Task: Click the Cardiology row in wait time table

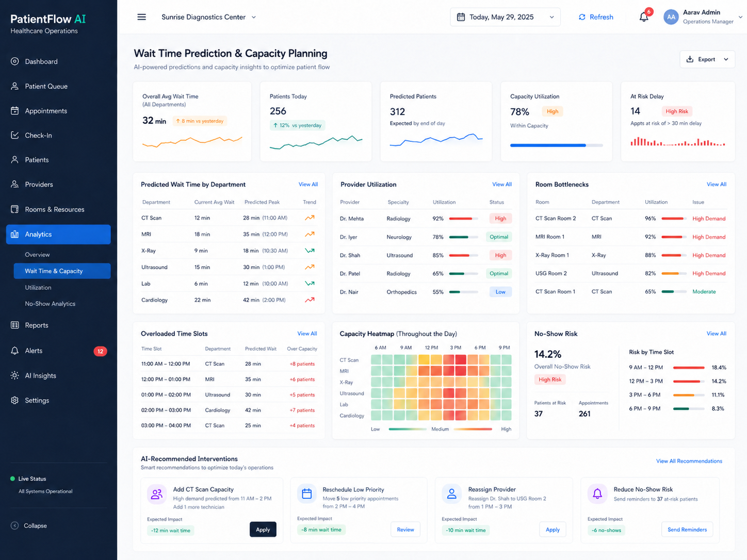Action: coord(229,300)
